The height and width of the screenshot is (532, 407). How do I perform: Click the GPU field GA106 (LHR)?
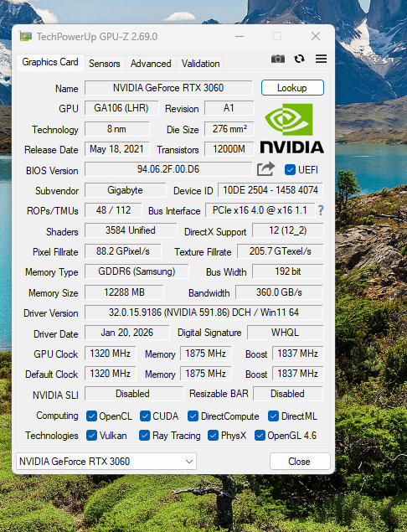point(121,108)
